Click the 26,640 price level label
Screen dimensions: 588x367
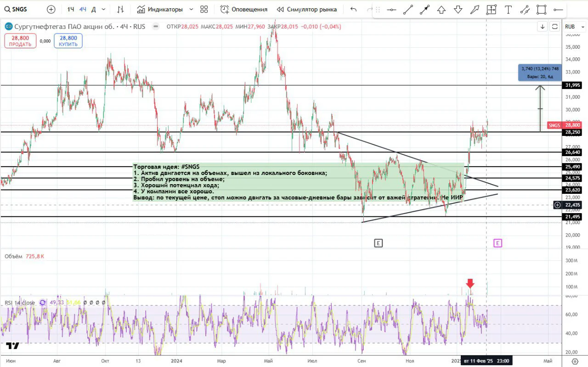(573, 152)
